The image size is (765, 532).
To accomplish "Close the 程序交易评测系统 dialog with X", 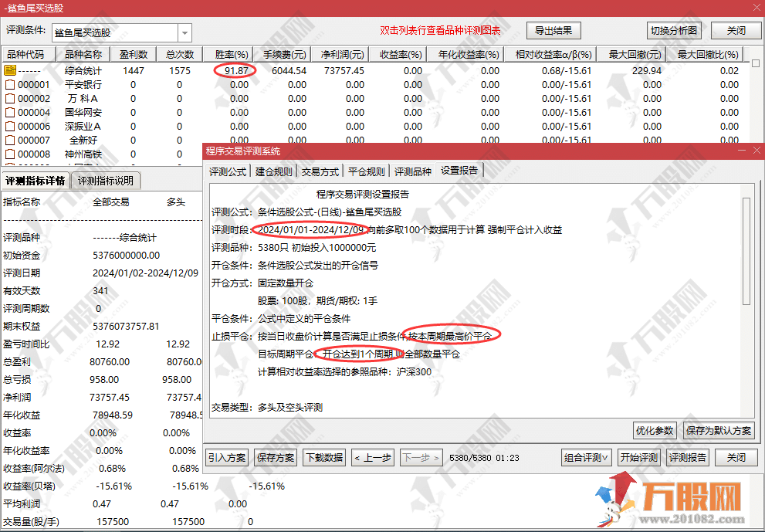I will click(757, 151).
